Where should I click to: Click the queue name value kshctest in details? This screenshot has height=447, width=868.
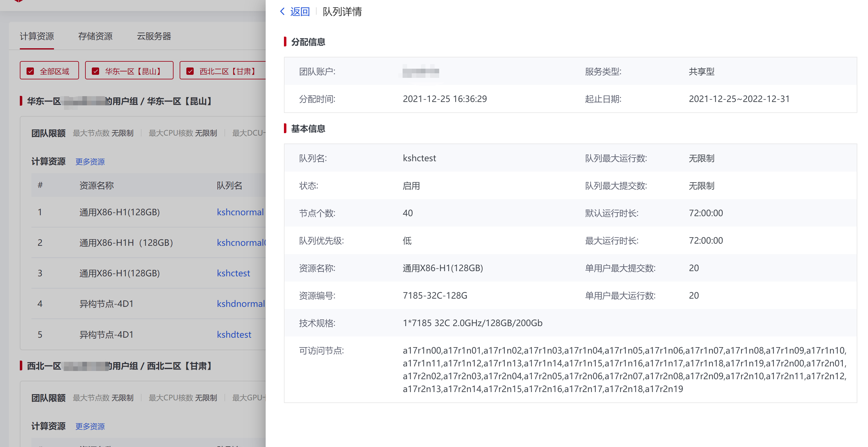point(419,158)
